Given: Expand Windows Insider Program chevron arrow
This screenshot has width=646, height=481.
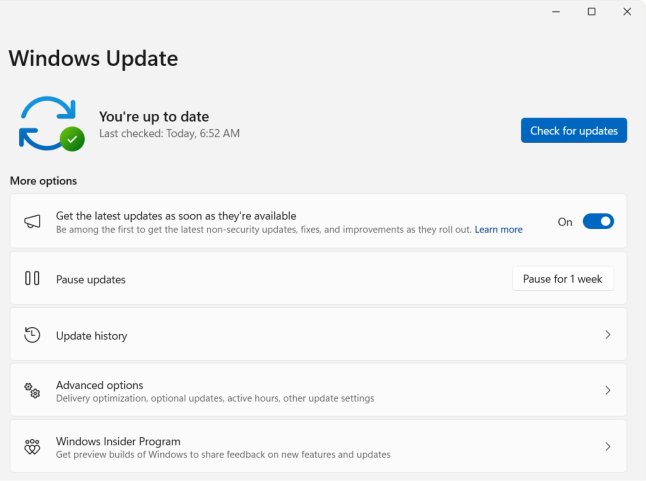Looking at the screenshot, I should (607, 447).
